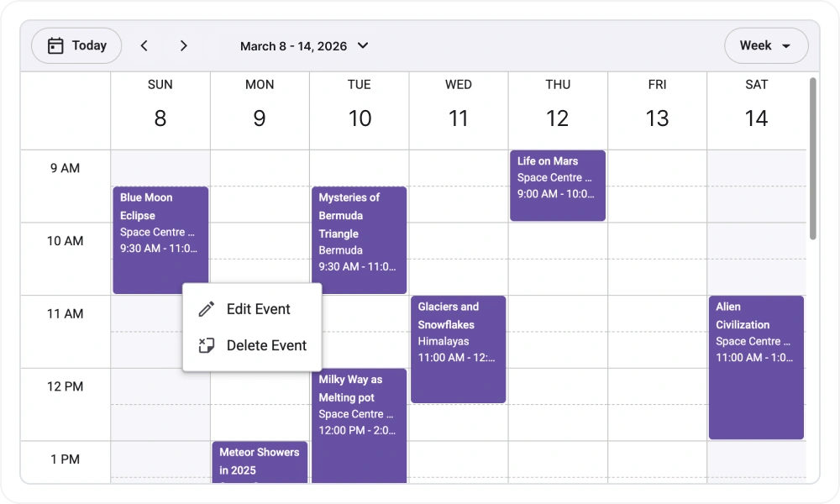Go to the next week with the right chevron
840x504 pixels.
click(184, 45)
